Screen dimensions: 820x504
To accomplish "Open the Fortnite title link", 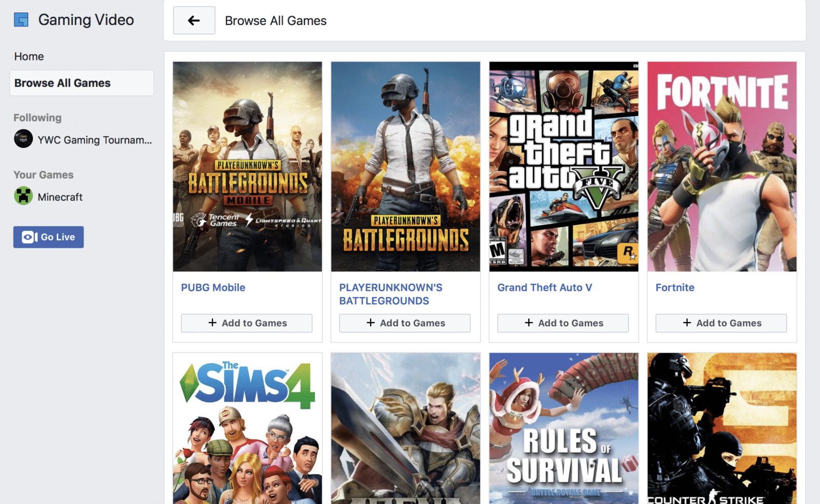I will tap(674, 287).
